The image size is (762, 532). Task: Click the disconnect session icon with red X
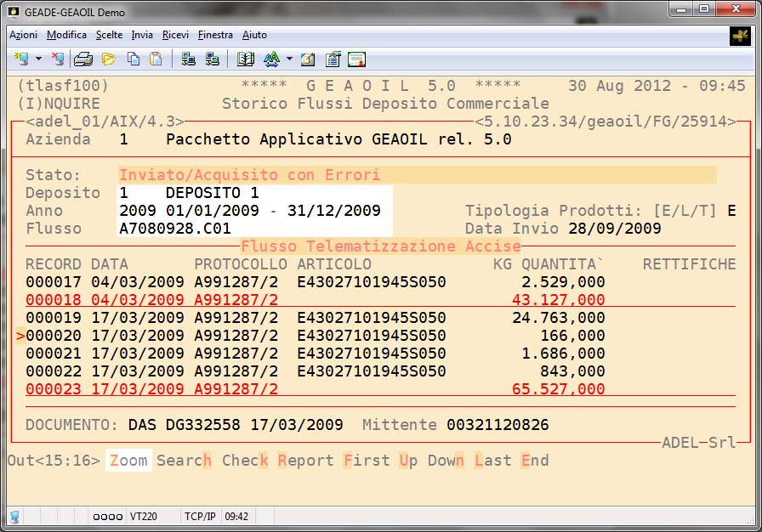[58, 59]
